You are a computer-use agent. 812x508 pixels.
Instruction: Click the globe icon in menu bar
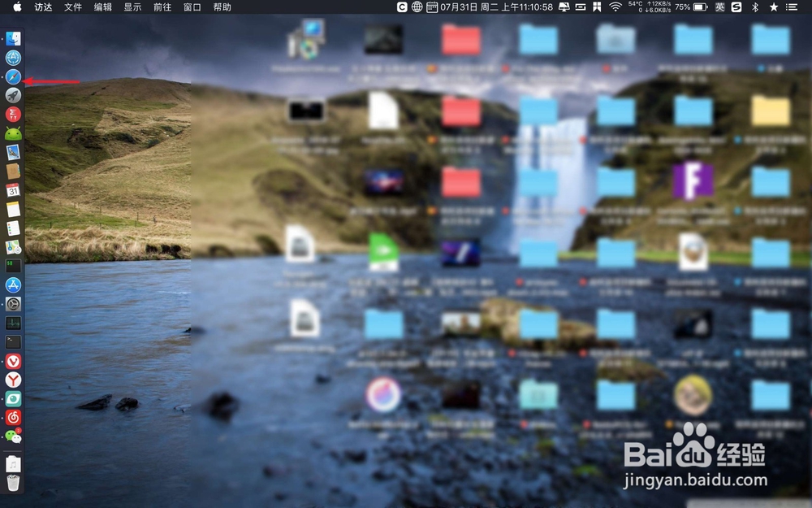pyautogui.click(x=417, y=7)
